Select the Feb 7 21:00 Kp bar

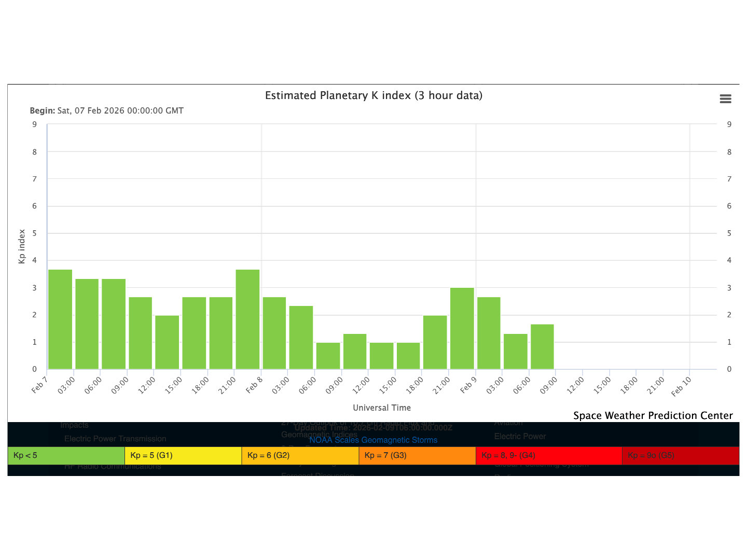247,319
